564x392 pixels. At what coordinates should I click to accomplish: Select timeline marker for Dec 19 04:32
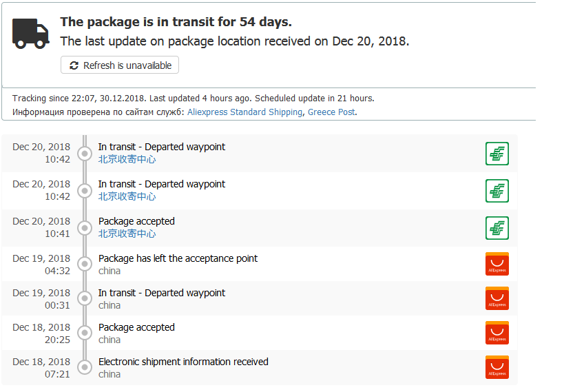pos(85,264)
